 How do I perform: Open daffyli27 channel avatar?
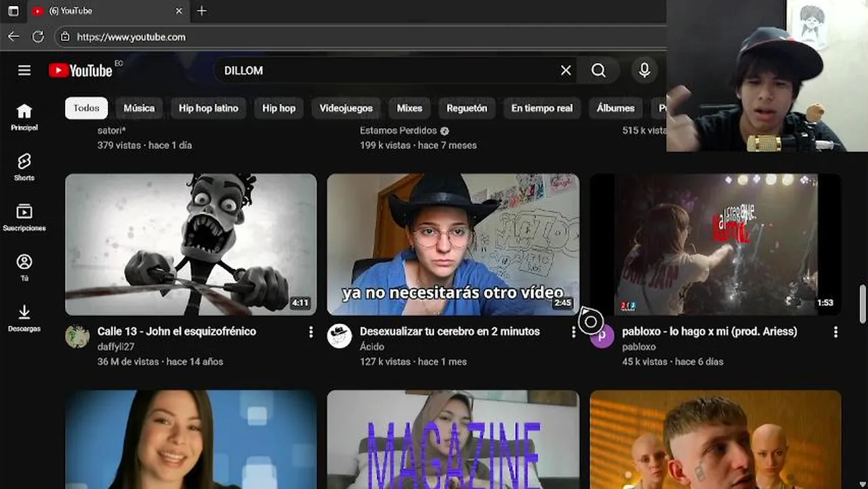click(77, 336)
